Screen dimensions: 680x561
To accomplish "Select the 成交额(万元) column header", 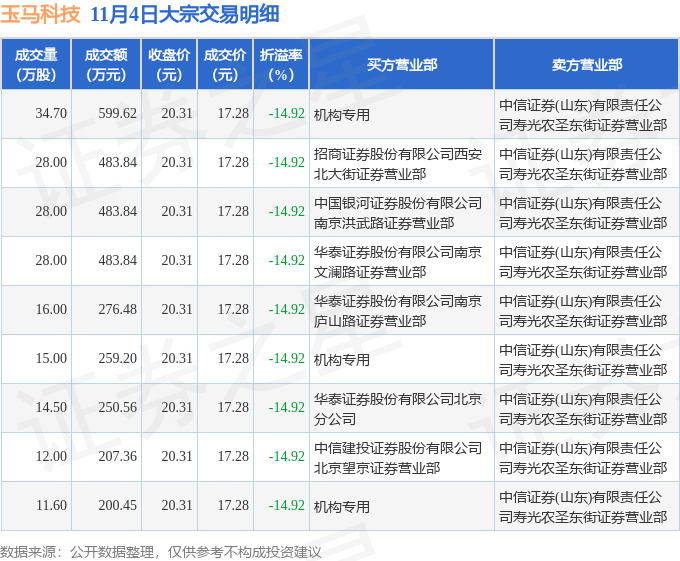I will (x=106, y=65).
